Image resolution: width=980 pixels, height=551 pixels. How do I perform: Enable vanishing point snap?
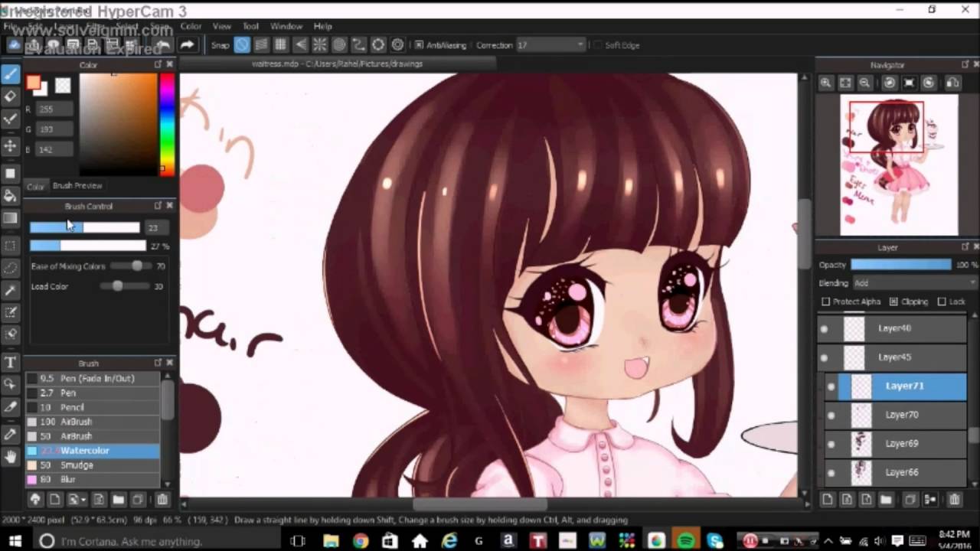pyautogui.click(x=300, y=45)
